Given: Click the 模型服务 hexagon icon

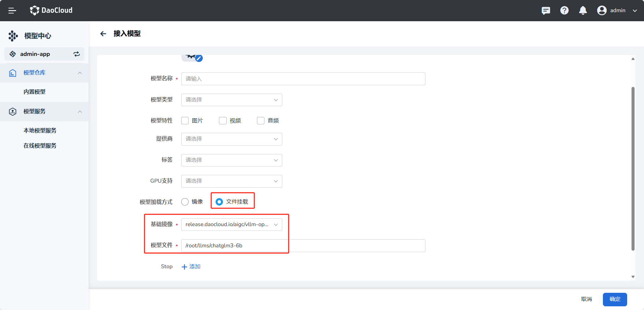Looking at the screenshot, I should coord(13,112).
